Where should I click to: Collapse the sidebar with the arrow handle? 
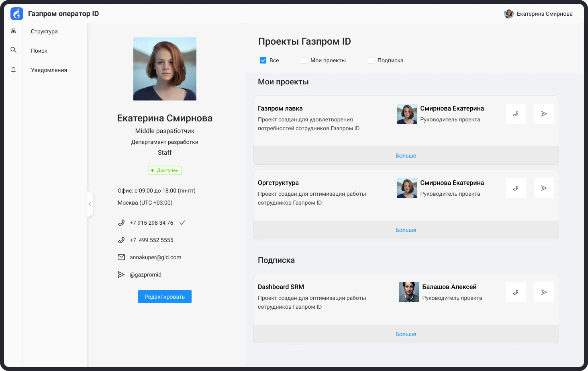pos(90,204)
